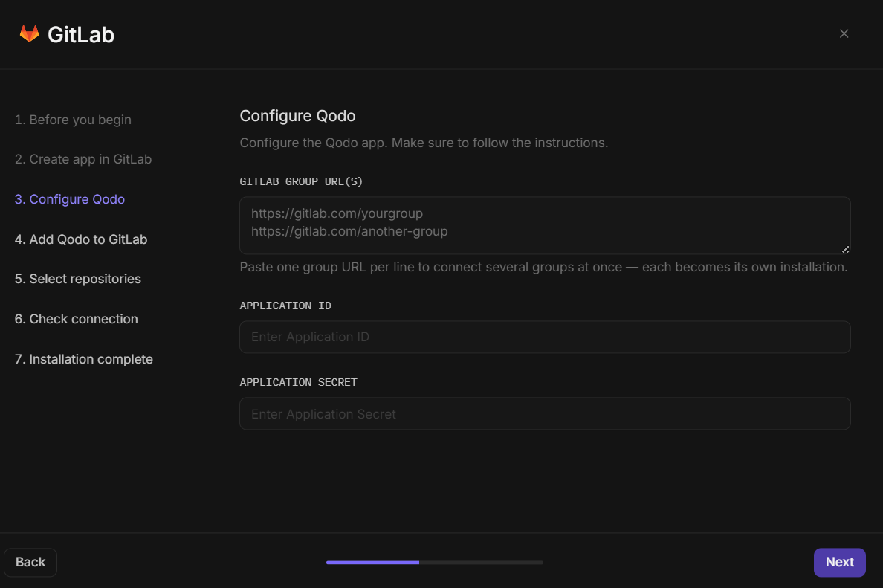Click the GITLAB GROUP URL(S) label
The height and width of the screenshot is (588, 883).
[301, 181]
